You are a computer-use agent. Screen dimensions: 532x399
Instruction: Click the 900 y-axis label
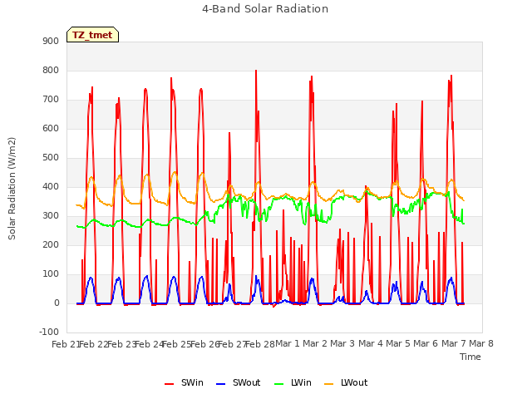51,41
